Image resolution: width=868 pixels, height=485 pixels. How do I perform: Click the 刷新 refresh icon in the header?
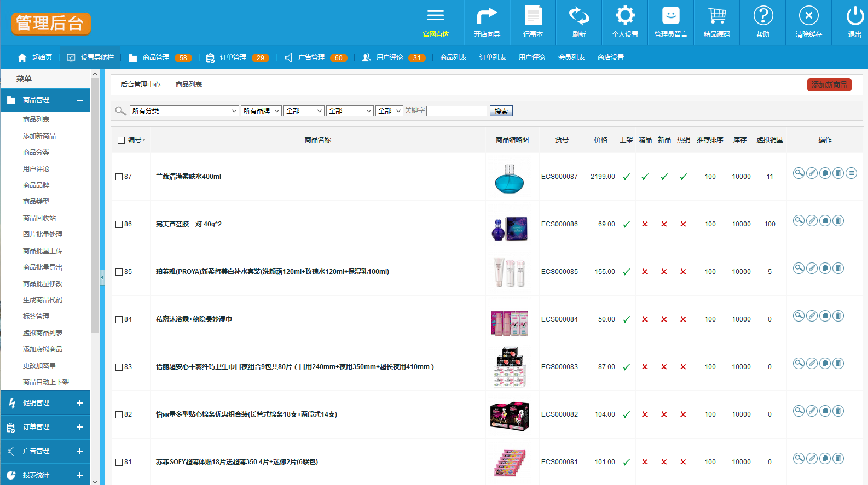[x=578, y=16]
